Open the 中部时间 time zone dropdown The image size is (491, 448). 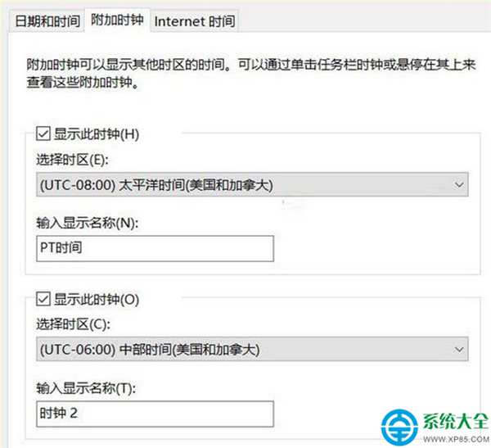pyautogui.click(x=252, y=349)
